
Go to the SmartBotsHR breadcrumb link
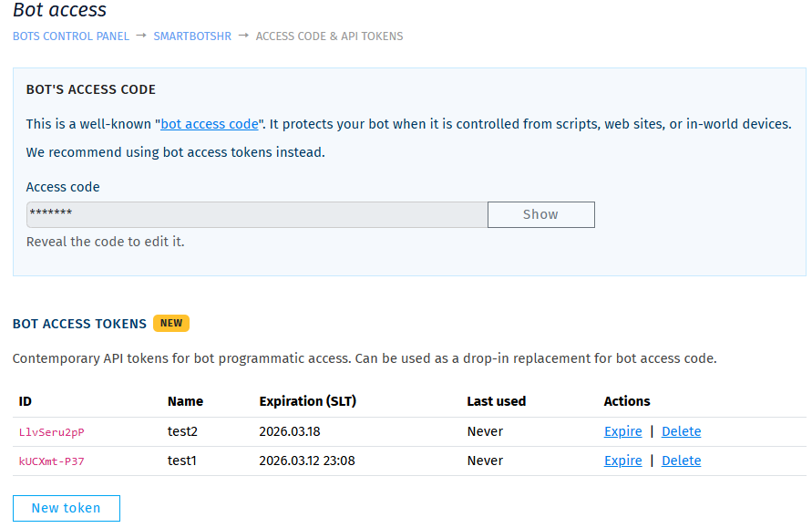tap(192, 36)
